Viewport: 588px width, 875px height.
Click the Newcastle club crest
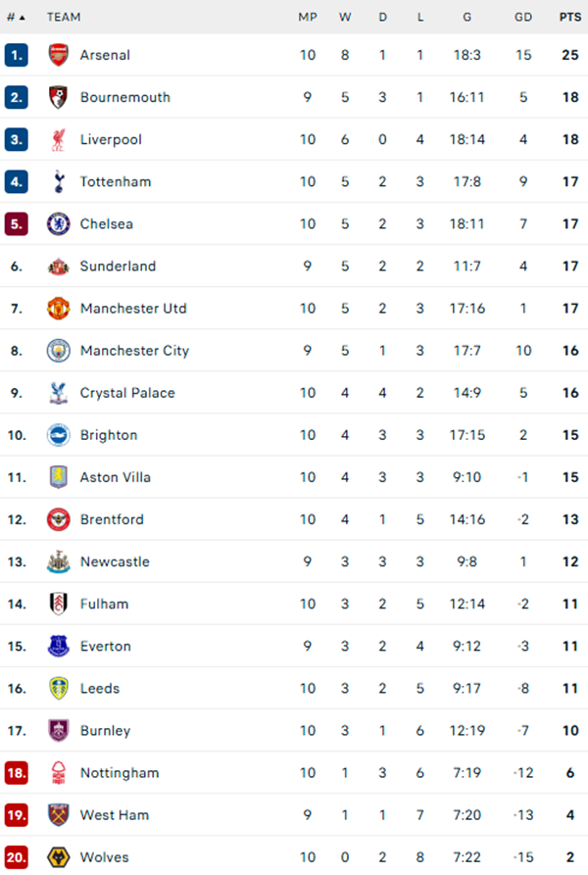(x=55, y=561)
